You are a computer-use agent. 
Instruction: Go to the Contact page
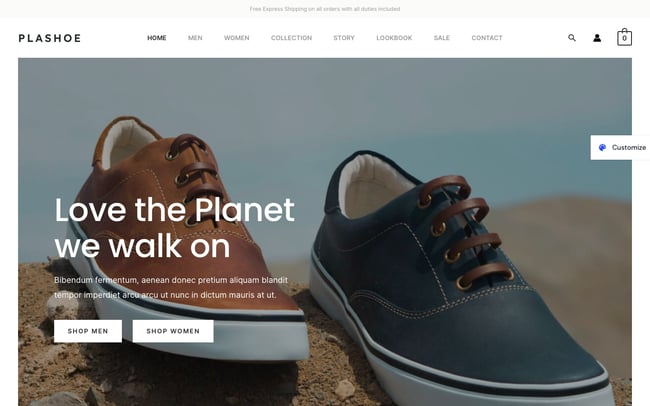(x=487, y=38)
